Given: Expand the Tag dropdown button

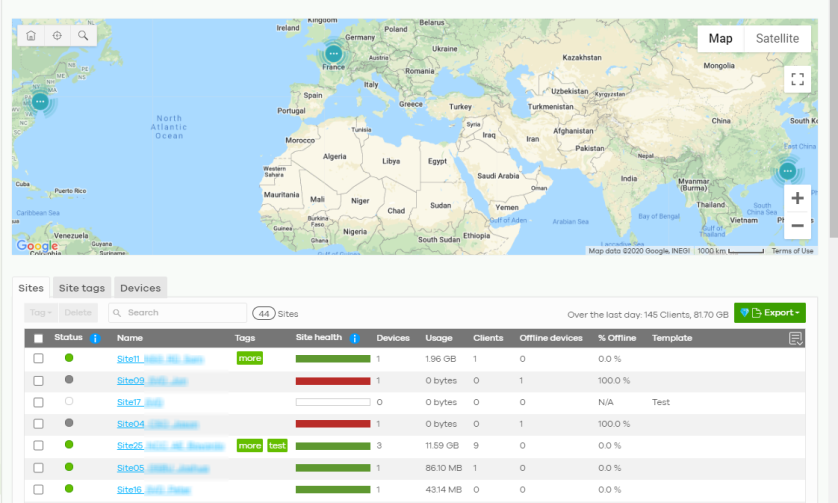Looking at the screenshot, I should click(41, 313).
